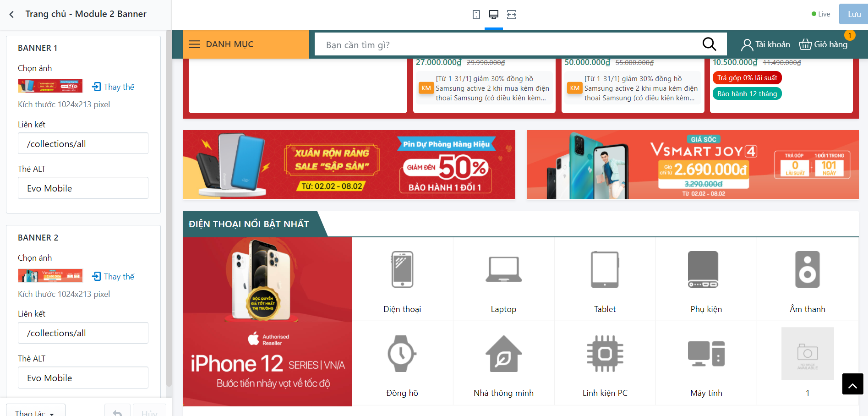868x416 pixels.
Task: Click the Banner 1 image thumbnail
Action: [x=50, y=86]
